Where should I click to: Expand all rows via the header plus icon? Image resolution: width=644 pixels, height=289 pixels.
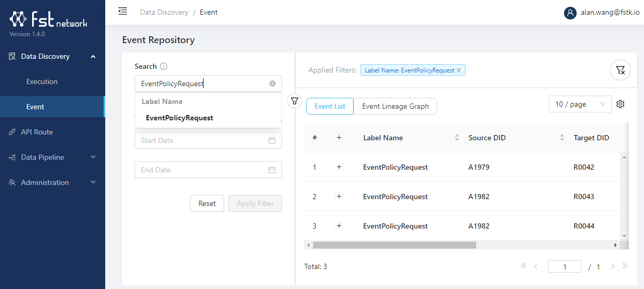(339, 138)
